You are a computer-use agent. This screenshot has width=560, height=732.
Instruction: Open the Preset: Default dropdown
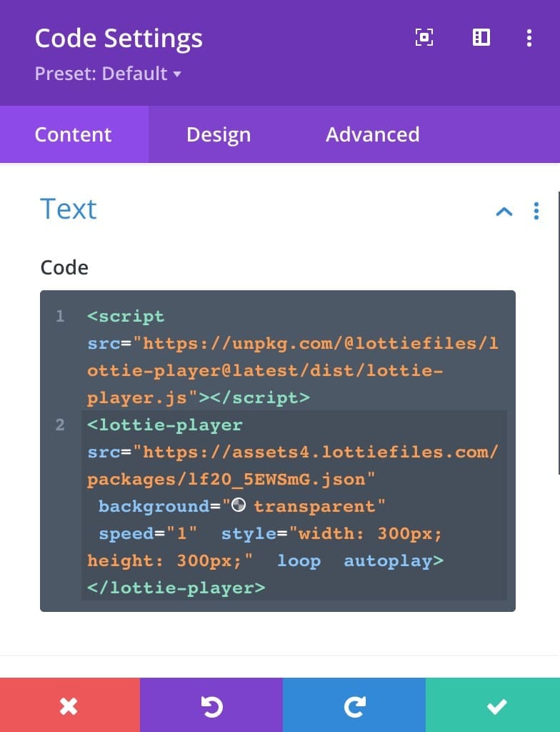(x=108, y=74)
